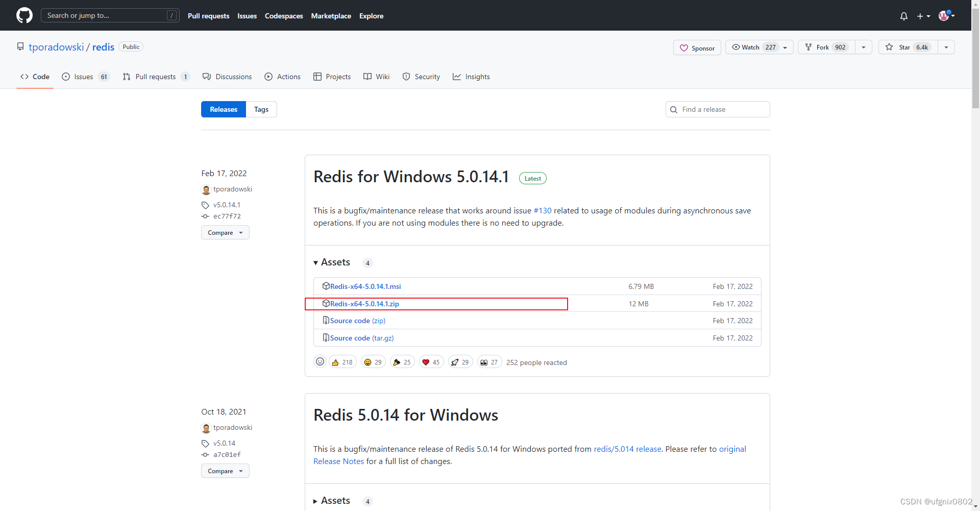Select the Tags button

click(x=261, y=109)
